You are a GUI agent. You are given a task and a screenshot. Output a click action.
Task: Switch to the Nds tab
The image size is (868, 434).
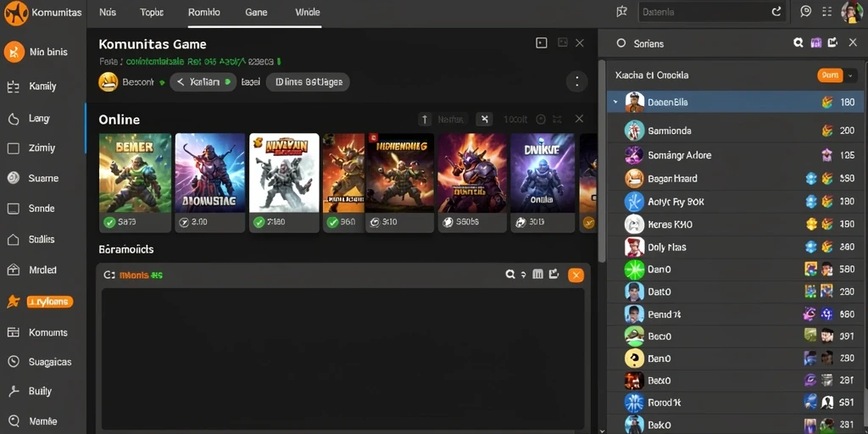[108, 12]
